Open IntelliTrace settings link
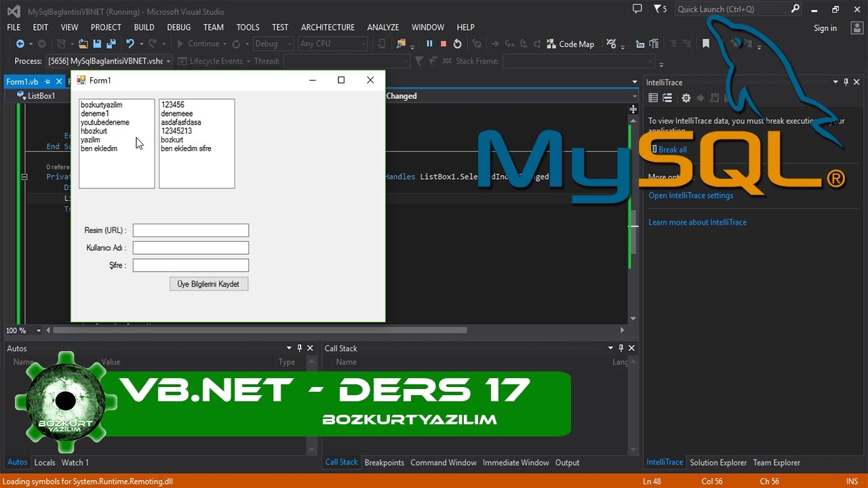The image size is (868, 488). [690, 195]
